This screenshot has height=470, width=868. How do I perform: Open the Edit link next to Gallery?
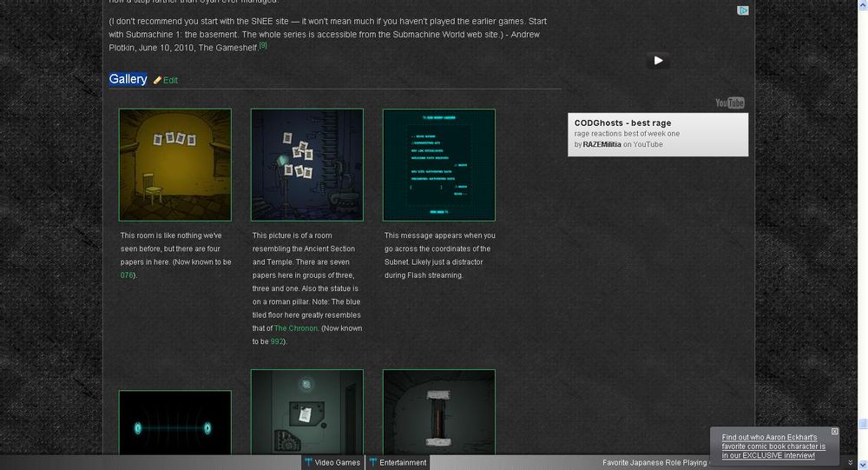pyautogui.click(x=170, y=80)
